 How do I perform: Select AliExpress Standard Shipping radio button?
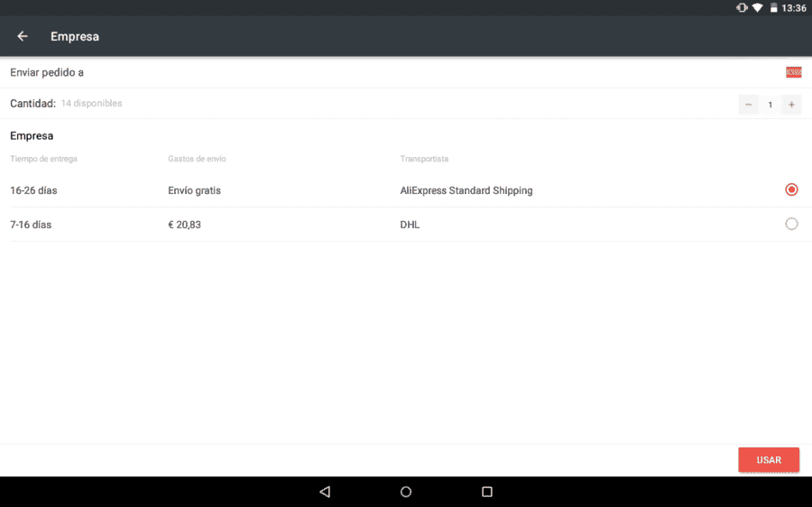(x=791, y=190)
